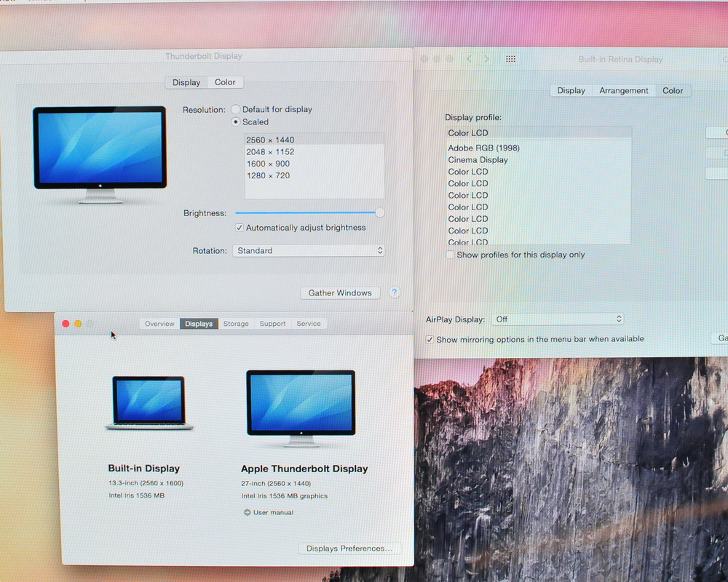Screen dimensions: 728x582
Task: Open the User manual link
Action: (x=274, y=512)
